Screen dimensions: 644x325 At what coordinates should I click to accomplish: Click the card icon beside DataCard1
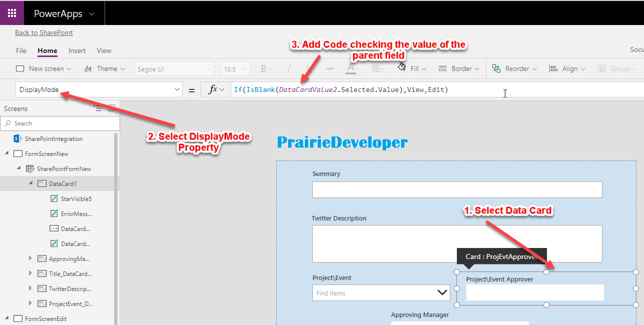tap(42, 183)
